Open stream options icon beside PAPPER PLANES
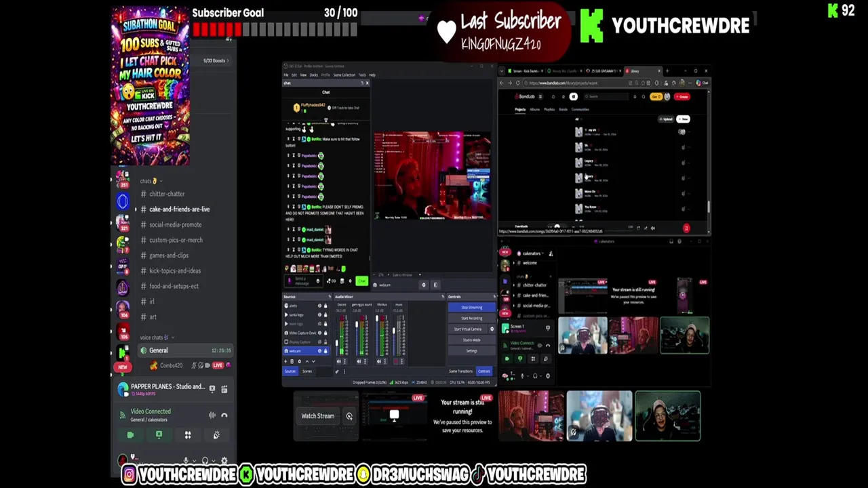The image size is (868, 488). [x=224, y=389]
